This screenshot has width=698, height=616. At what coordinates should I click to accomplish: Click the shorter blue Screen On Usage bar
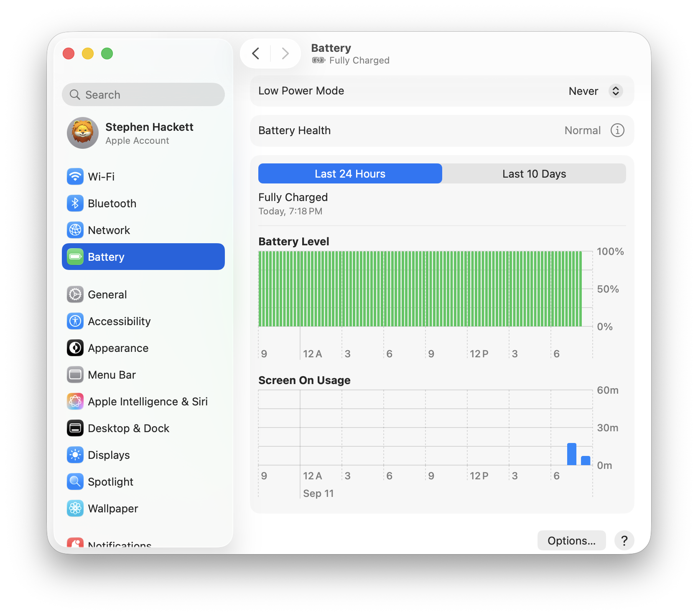click(x=586, y=460)
